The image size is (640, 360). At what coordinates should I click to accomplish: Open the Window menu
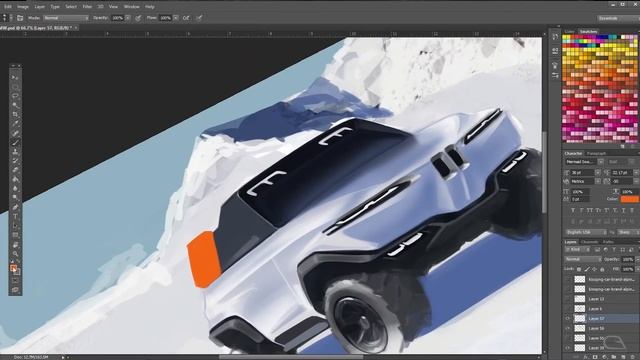131,7
